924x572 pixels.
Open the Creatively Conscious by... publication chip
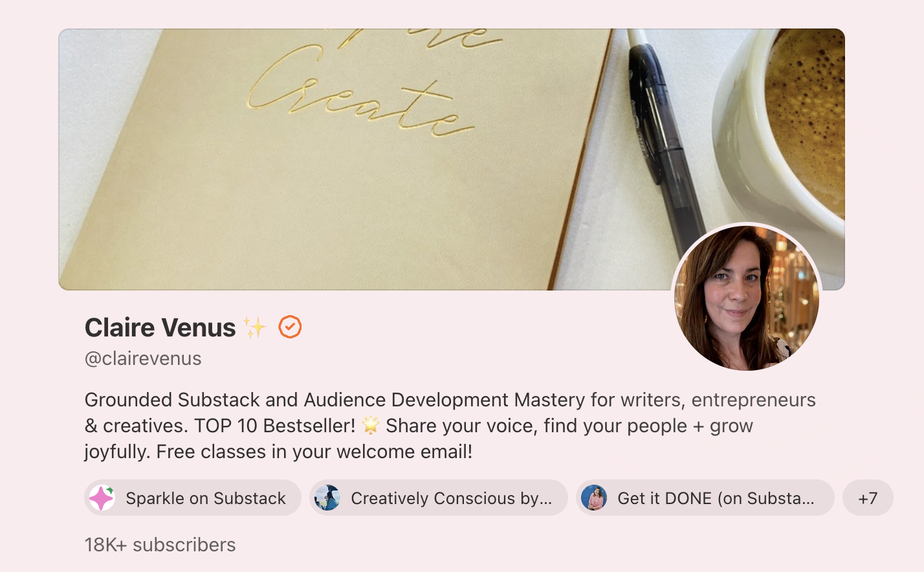439,498
